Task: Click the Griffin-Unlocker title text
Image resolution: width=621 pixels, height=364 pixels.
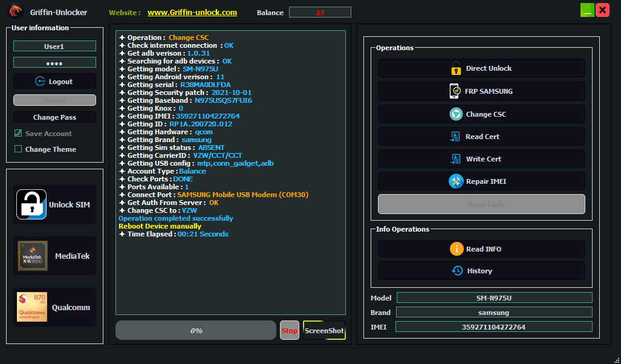Action: (59, 12)
